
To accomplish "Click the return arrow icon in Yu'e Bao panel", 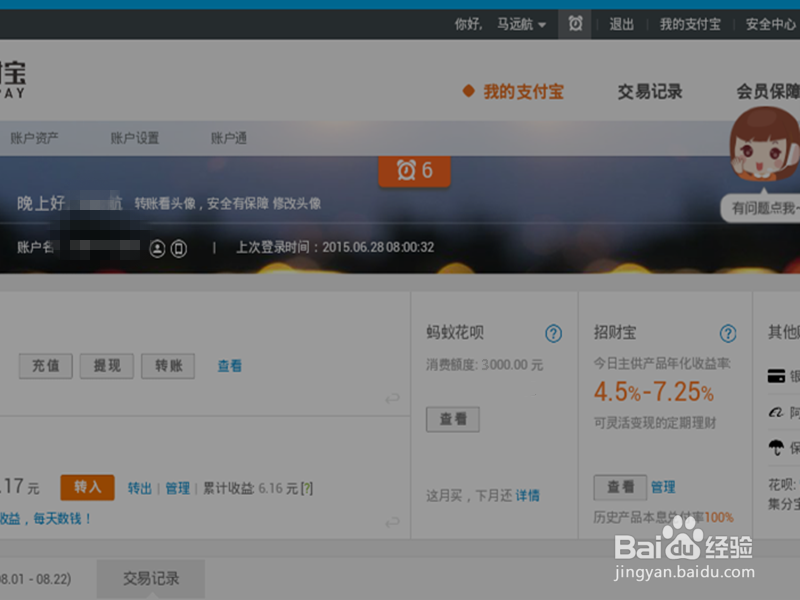I will (392, 522).
